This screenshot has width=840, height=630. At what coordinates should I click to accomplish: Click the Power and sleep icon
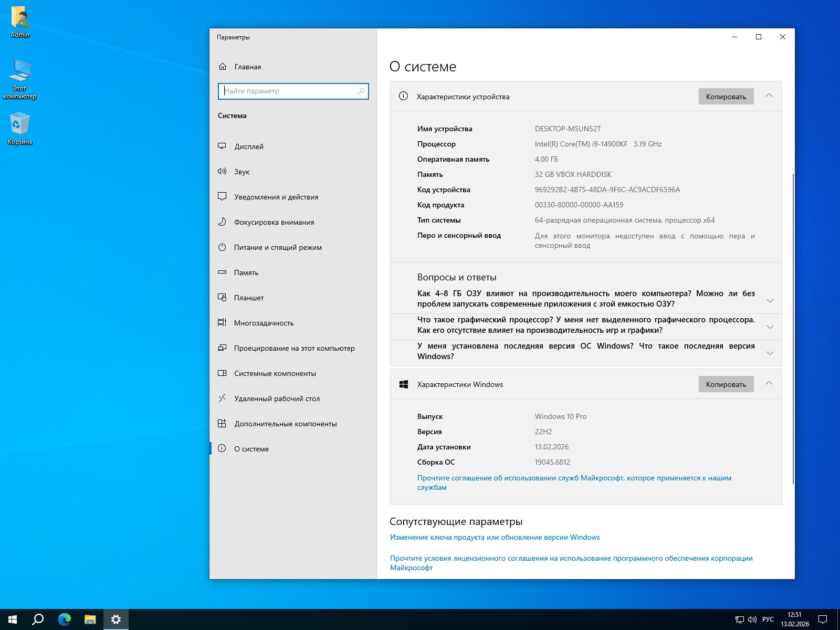tap(222, 247)
